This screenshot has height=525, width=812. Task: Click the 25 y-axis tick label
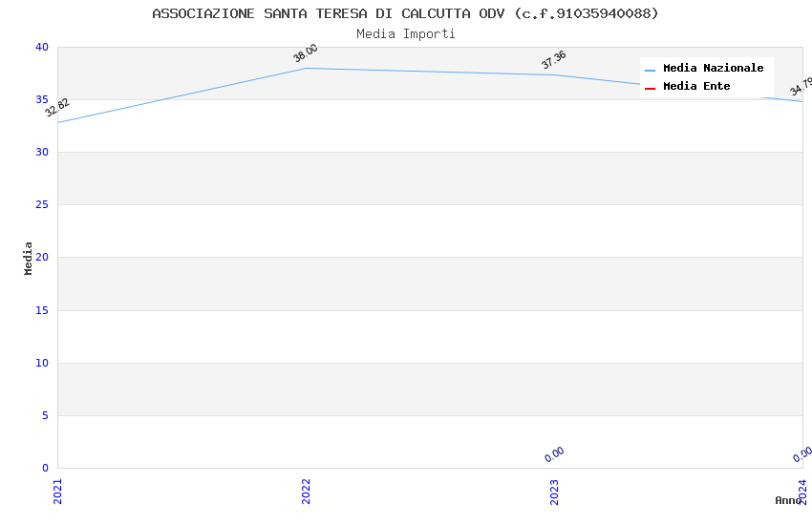tap(42, 205)
